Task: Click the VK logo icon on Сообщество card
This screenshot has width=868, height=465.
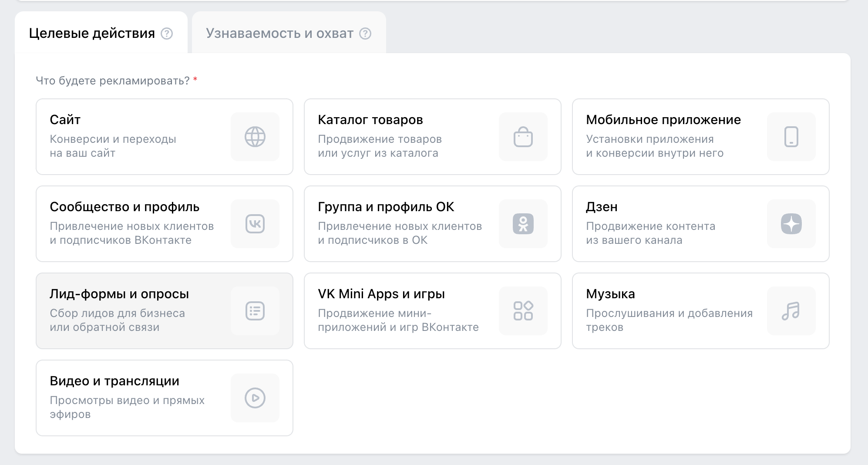Action: 255,224
